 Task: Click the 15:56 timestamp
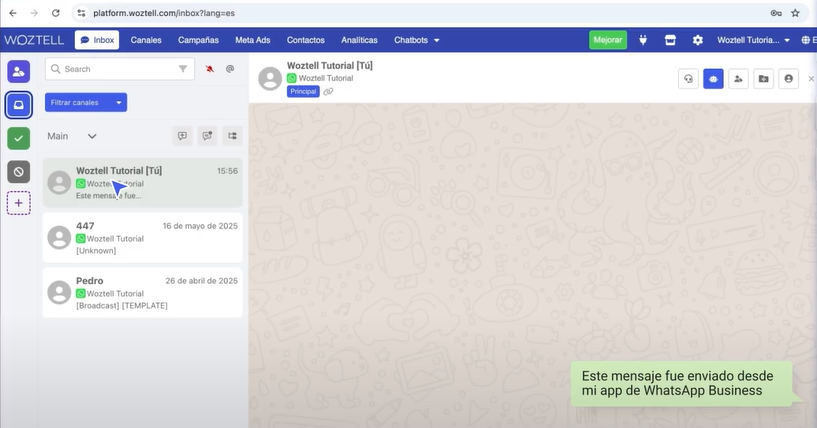227,171
